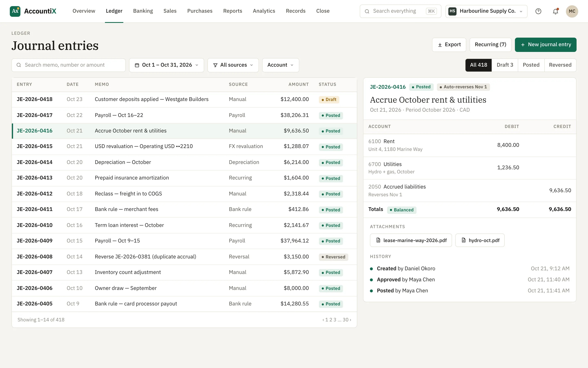This screenshot has width=588, height=368.
Task: Click the 2050 Accrued liabilities line
Action: click(469, 191)
